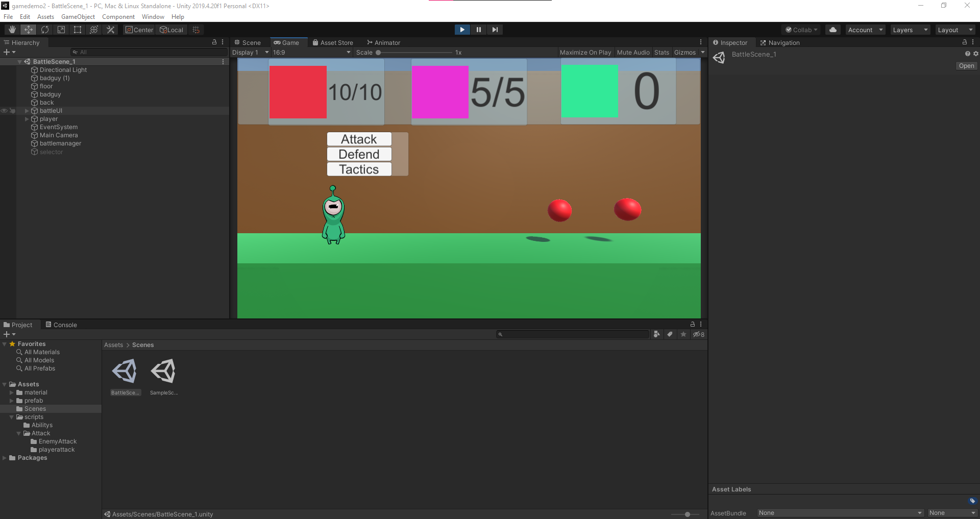
Task: Toggle Maximize On Play
Action: tap(585, 53)
